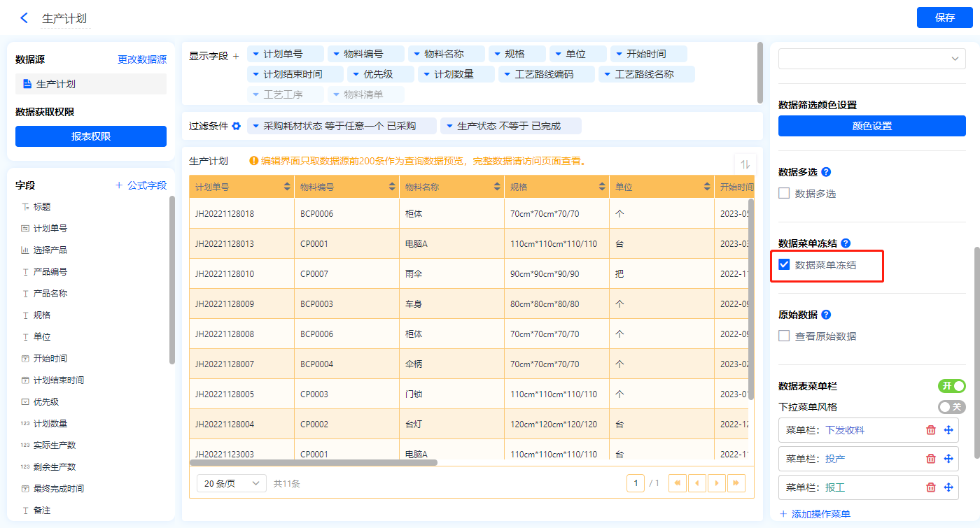Turn on the 下拉菜单风格 switch
The image size is (980, 528).
pyautogui.click(x=951, y=407)
